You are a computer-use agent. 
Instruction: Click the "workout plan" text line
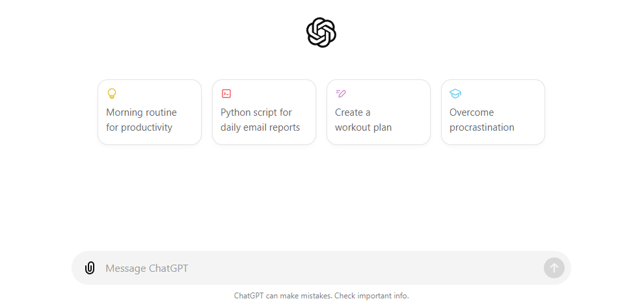tap(363, 127)
